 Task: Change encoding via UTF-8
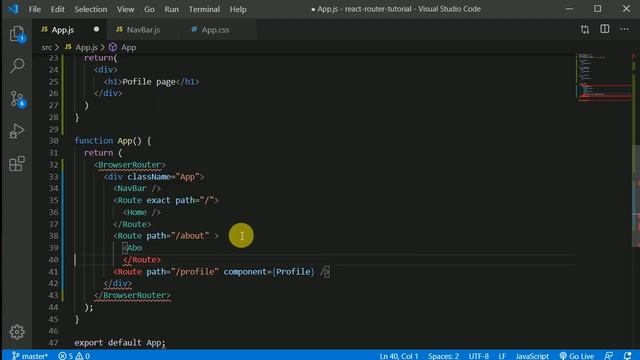[x=478, y=356]
